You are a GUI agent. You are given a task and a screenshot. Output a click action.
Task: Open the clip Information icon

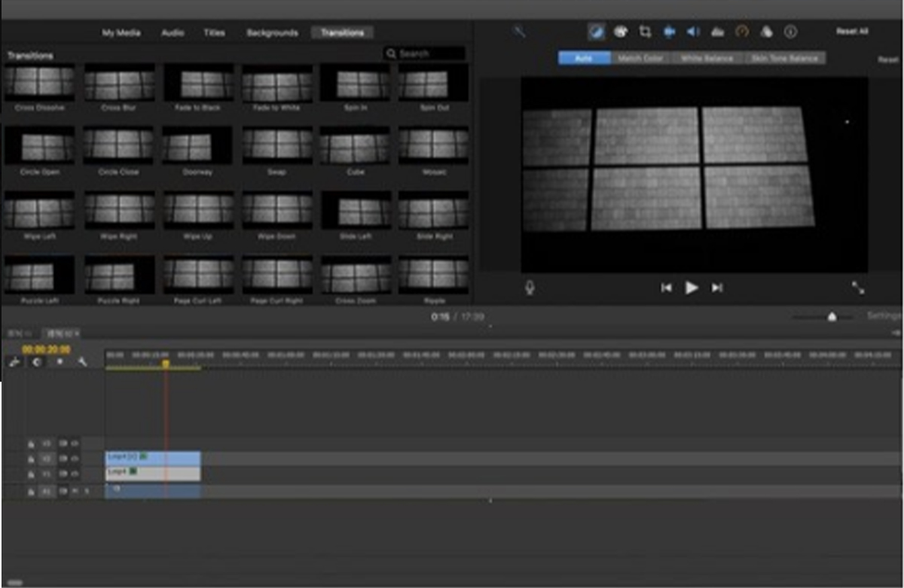[790, 32]
